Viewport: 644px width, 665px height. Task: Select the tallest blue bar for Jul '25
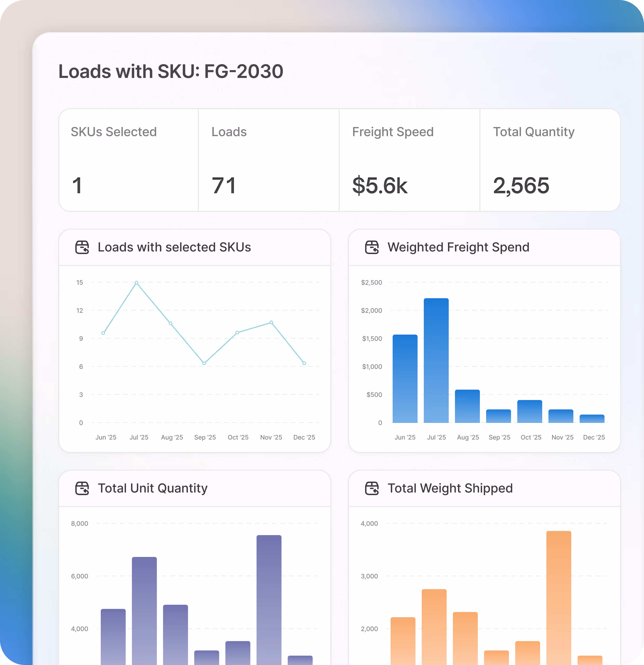point(436,360)
